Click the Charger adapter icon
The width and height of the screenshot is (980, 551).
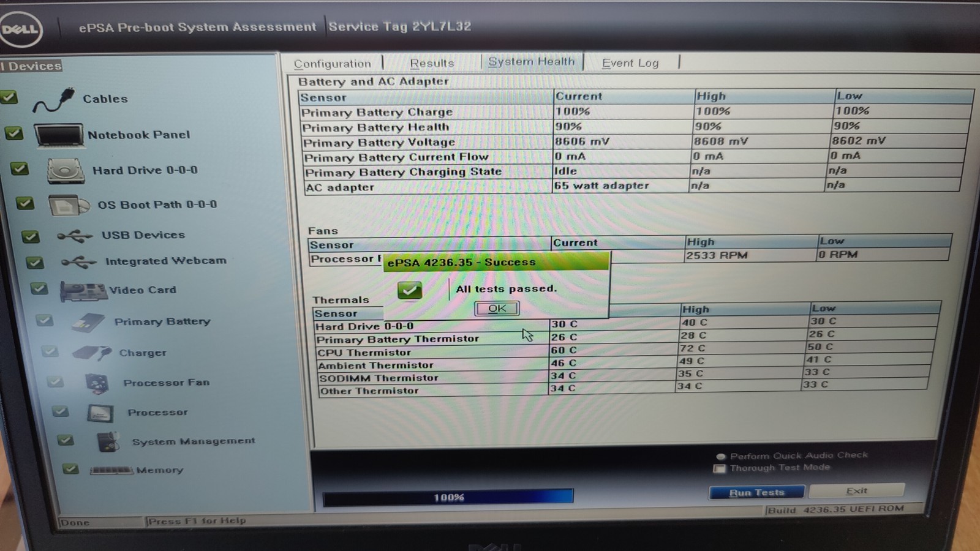(x=92, y=353)
